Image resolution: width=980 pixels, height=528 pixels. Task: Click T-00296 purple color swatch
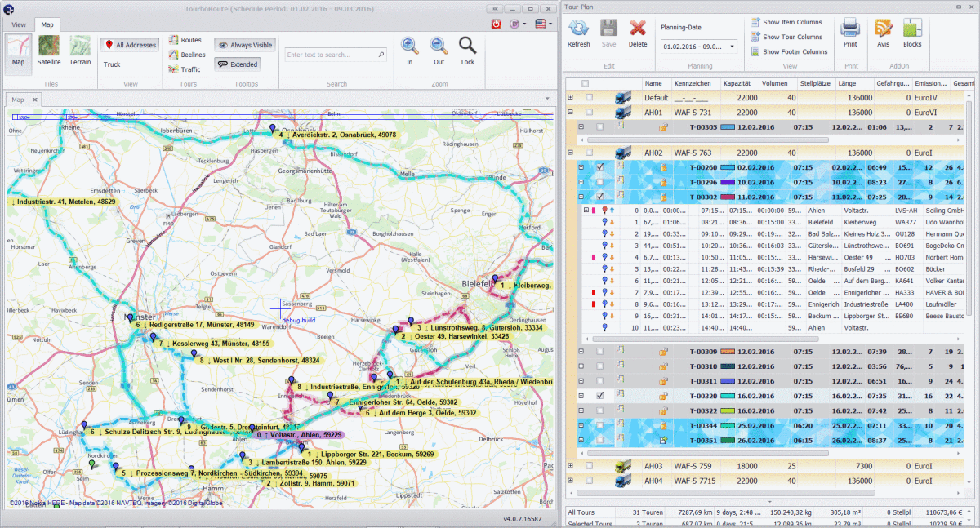coord(728,182)
